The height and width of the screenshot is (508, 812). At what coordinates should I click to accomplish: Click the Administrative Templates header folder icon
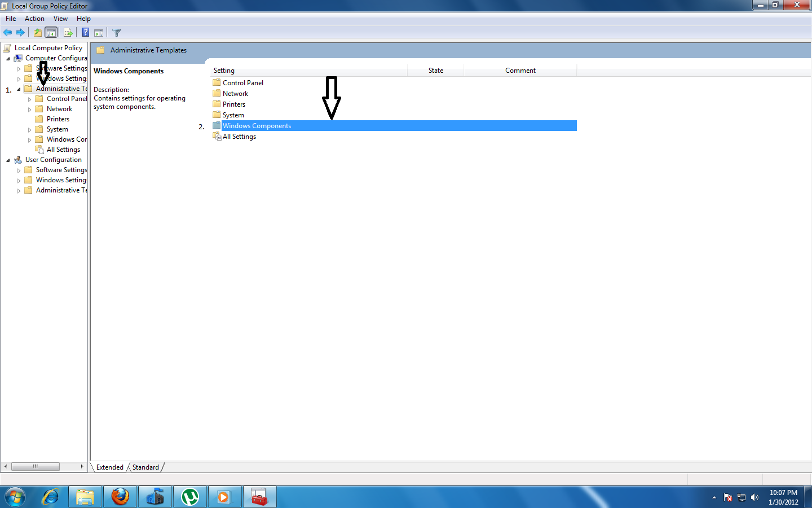100,50
